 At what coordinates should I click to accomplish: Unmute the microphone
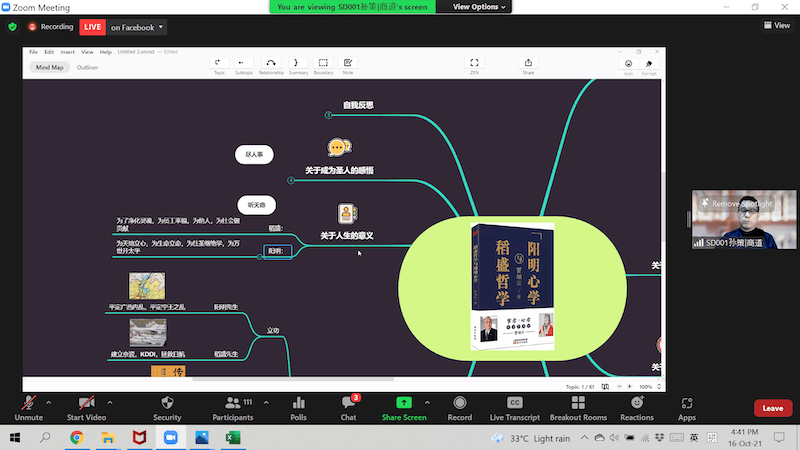pyautogui.click(x=29, y=406)
